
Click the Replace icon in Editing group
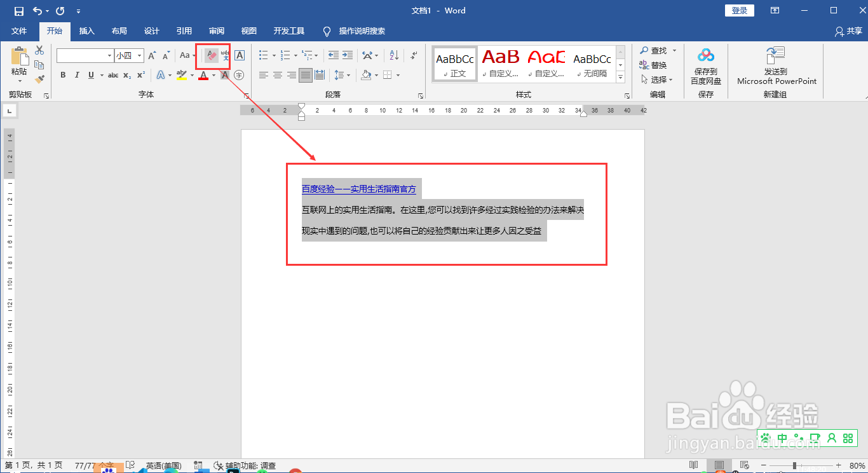[x=644, y=65]
